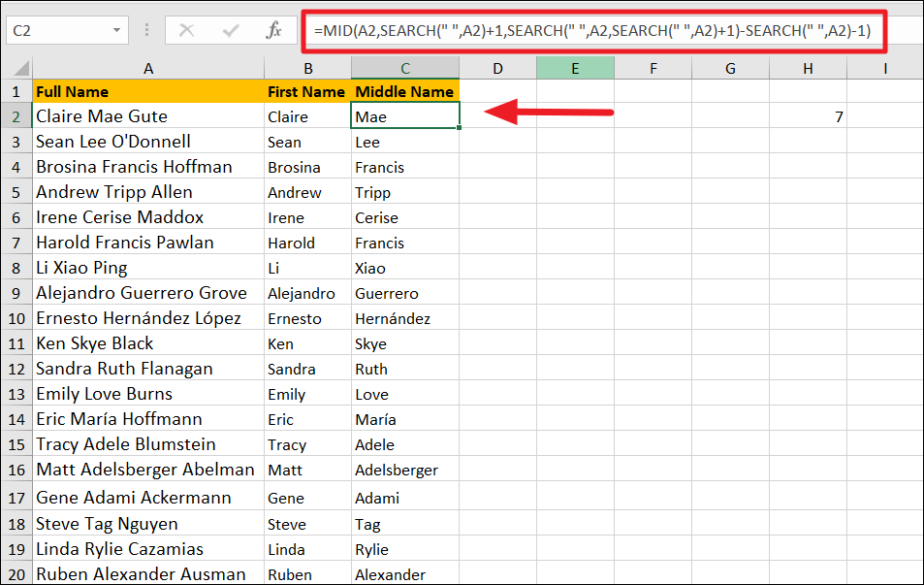924x585 pixels.
Task: Select the Middle Name cell showing Adelsberger
Action: pyautogui.click(x=404, y=470)
